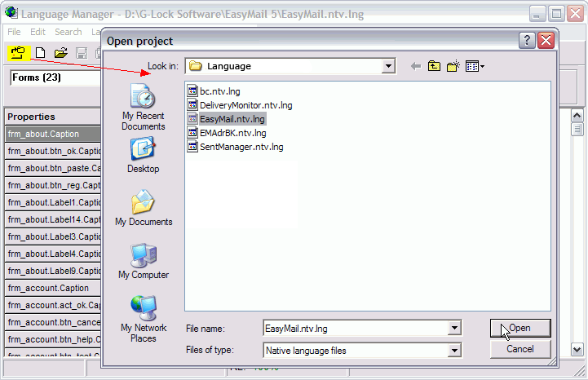Select the frm_about.btn_paste property row
The width and height of the screenshot is (588, 380).
(52, 168)
